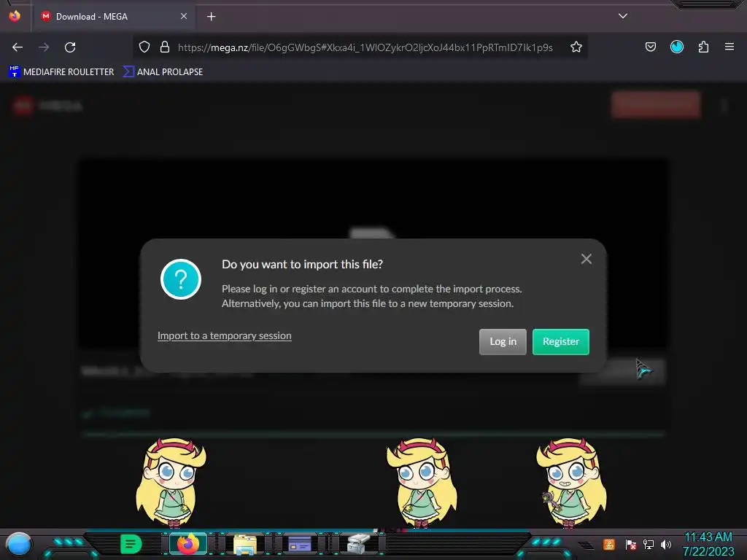Open a new tab with plus button
The height and width of the screenshot is (560, 747).
pyautogui.click(x=211, y=17)
